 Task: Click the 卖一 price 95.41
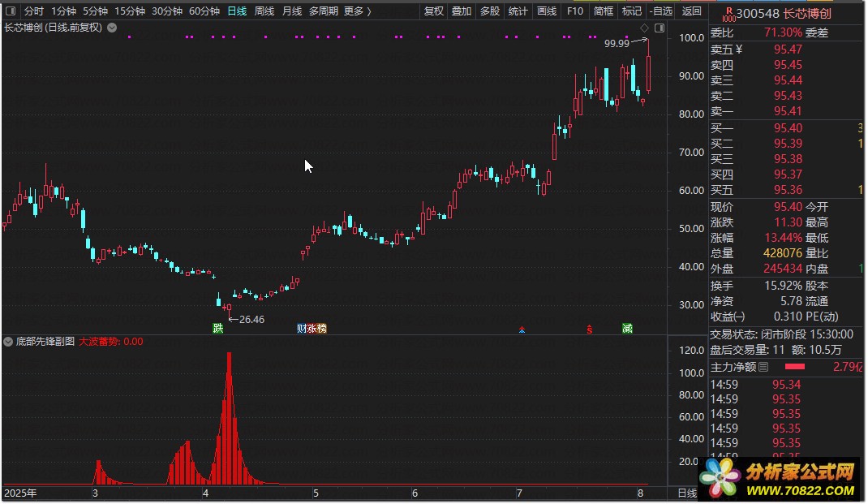(788, 111)
